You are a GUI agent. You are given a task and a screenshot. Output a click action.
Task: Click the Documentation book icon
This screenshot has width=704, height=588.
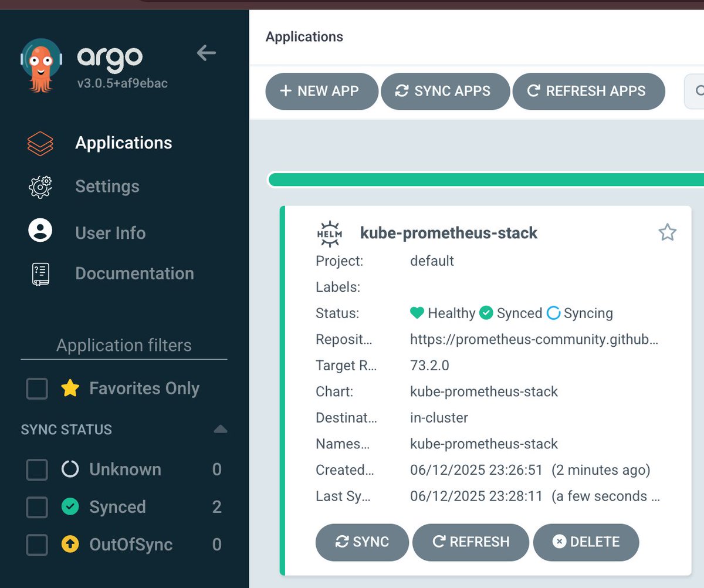pos(40,274)
